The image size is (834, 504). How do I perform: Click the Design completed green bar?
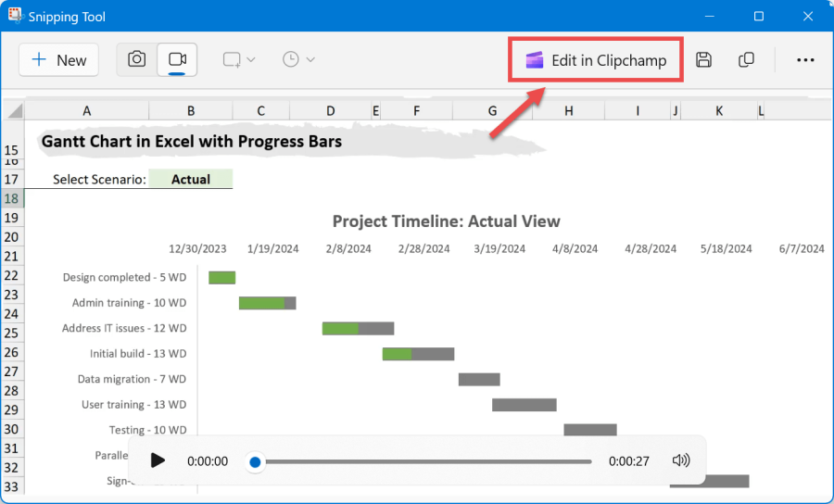pyautogui.click(x=221, y=278)
